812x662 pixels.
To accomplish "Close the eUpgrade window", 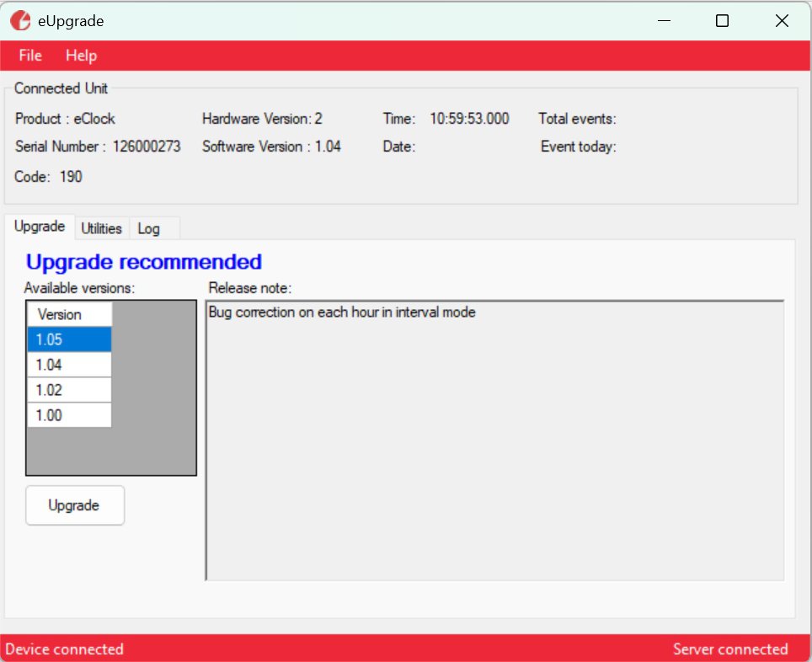I will coord(782,21).
